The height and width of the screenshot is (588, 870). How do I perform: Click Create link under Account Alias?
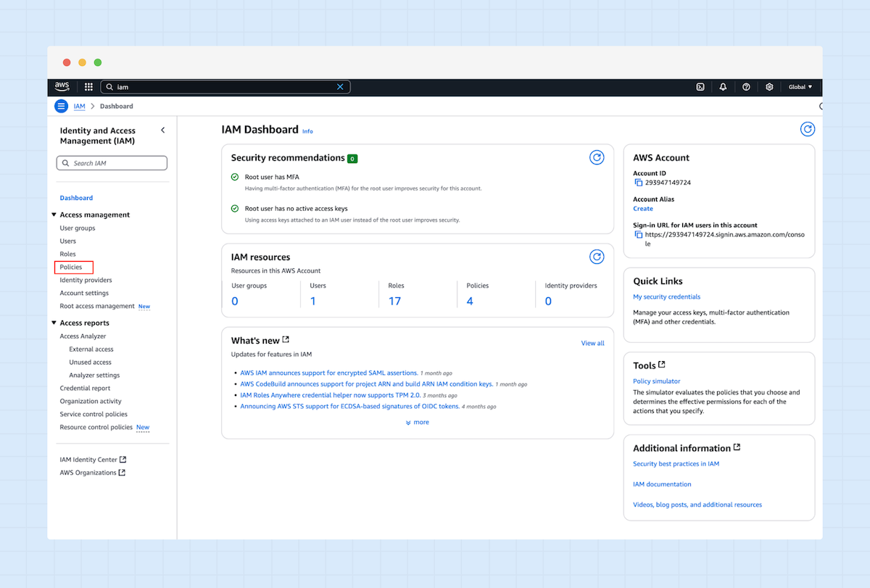(x=643, y=209)
